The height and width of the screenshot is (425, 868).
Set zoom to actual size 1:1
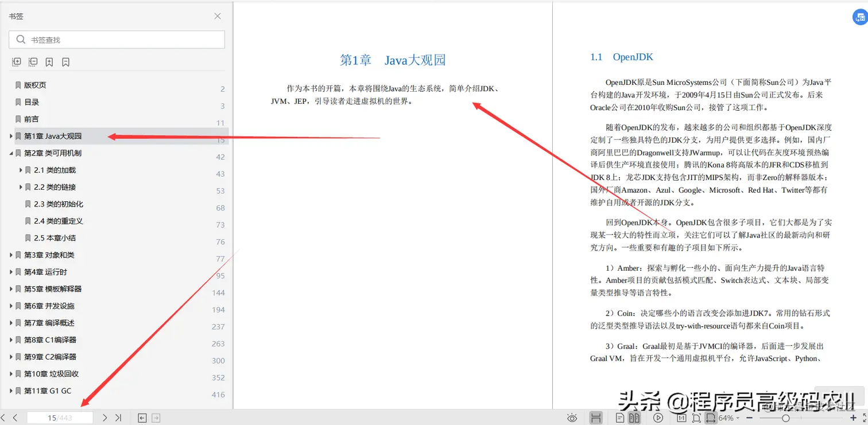(682, 418)
